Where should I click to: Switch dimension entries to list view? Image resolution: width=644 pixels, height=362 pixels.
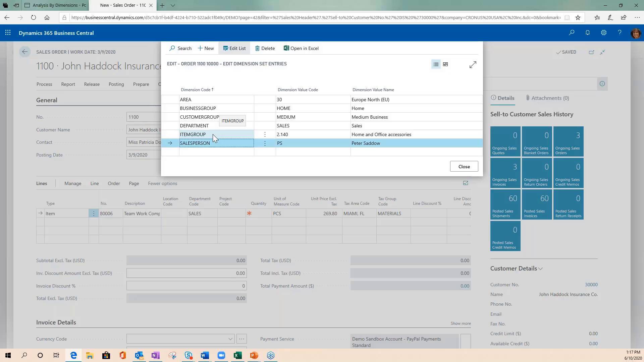tap(436, 64)
